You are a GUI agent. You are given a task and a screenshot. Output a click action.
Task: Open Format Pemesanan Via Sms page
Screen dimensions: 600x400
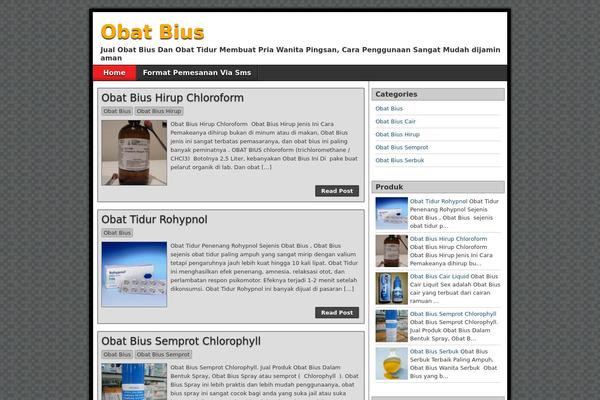pos(197,73)
